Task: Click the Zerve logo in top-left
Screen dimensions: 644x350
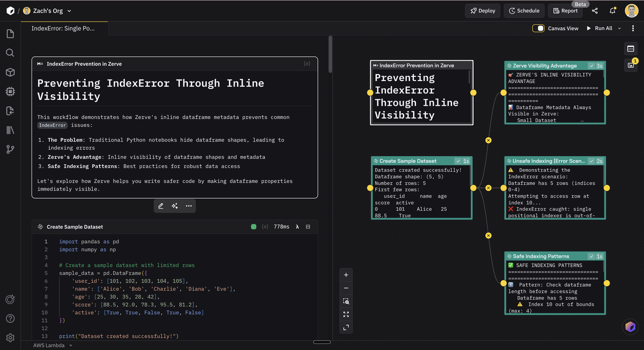Action: click(10, 11)
